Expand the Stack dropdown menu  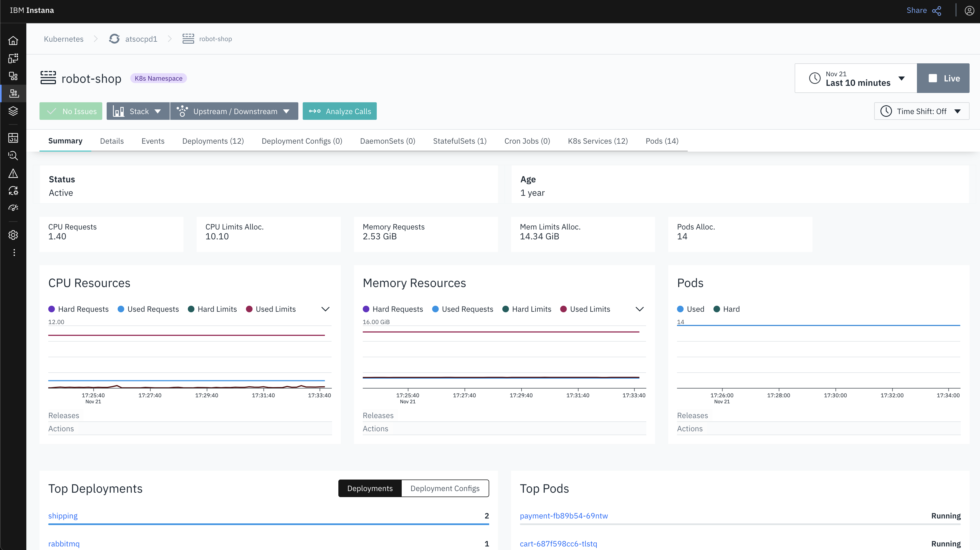138,111
